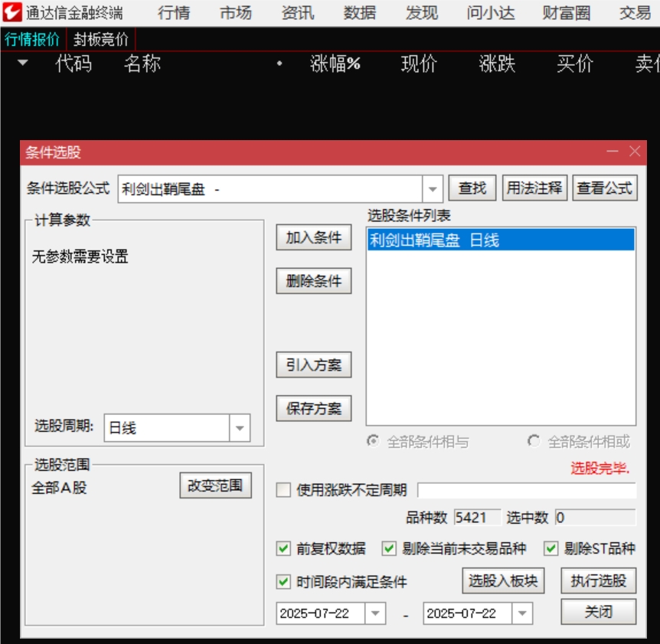The image size is (660, 644).
Task: Open the 发现 menu
Action: click(x=421, y=12)
